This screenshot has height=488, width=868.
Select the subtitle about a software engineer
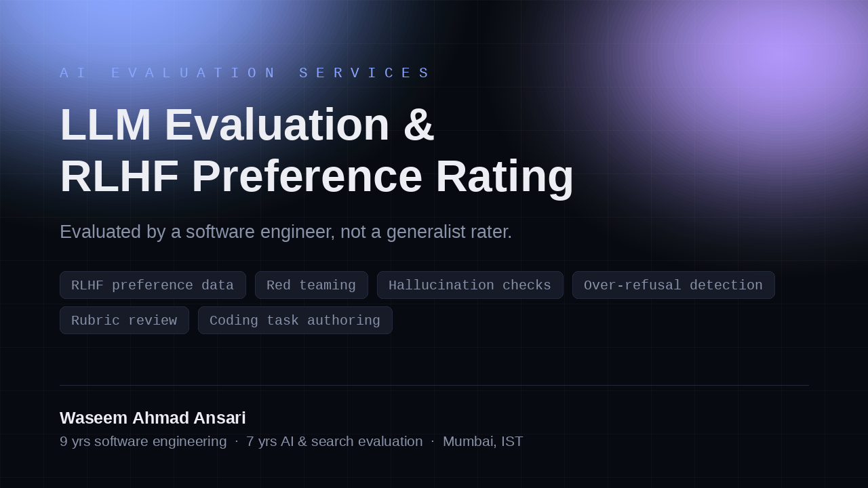(x=285, y=232)
